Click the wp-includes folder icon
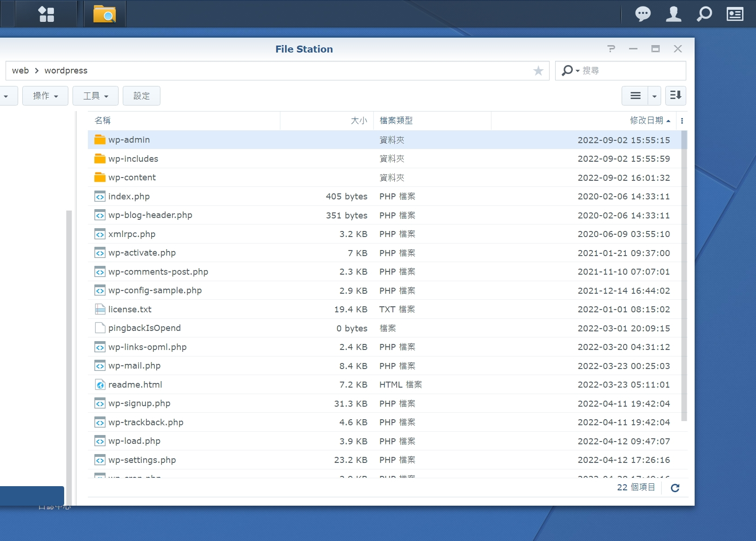Viewport: 756px width, 541px height. coord(100,158)
